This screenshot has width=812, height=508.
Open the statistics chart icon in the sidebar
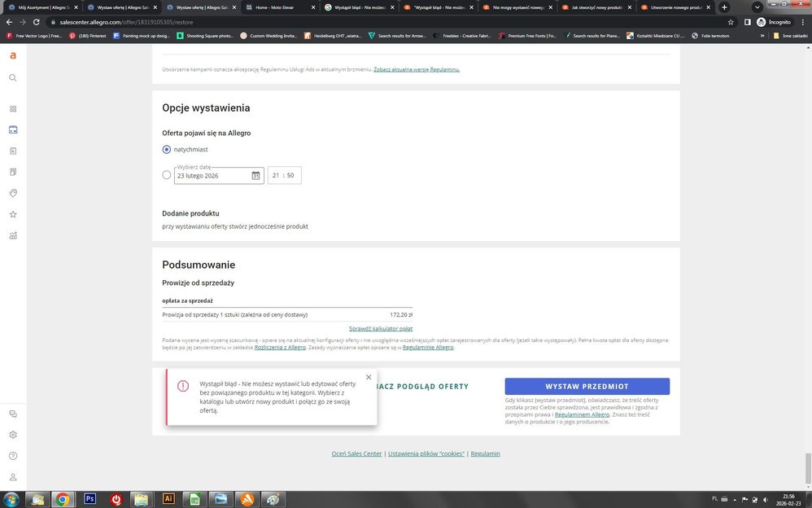click(x=12, y=235)
